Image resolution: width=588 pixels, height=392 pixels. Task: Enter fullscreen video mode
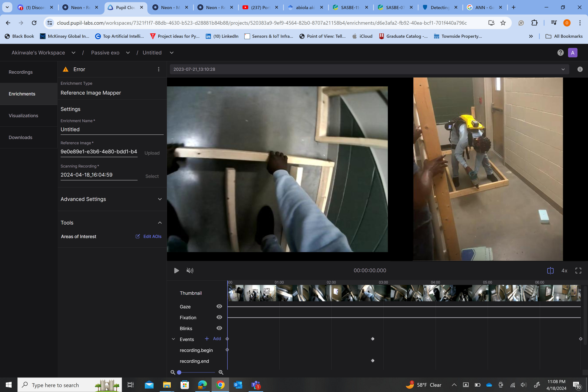[578, 271]
